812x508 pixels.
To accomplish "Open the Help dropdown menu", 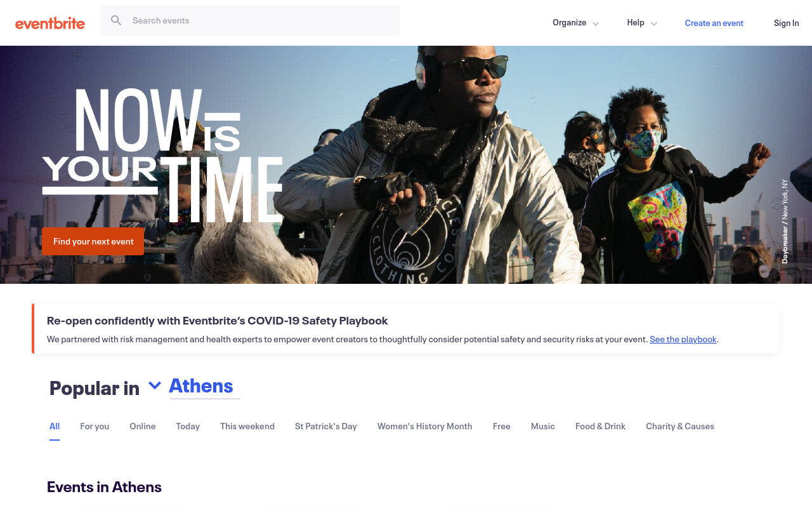I will click(x=642, y=23).
